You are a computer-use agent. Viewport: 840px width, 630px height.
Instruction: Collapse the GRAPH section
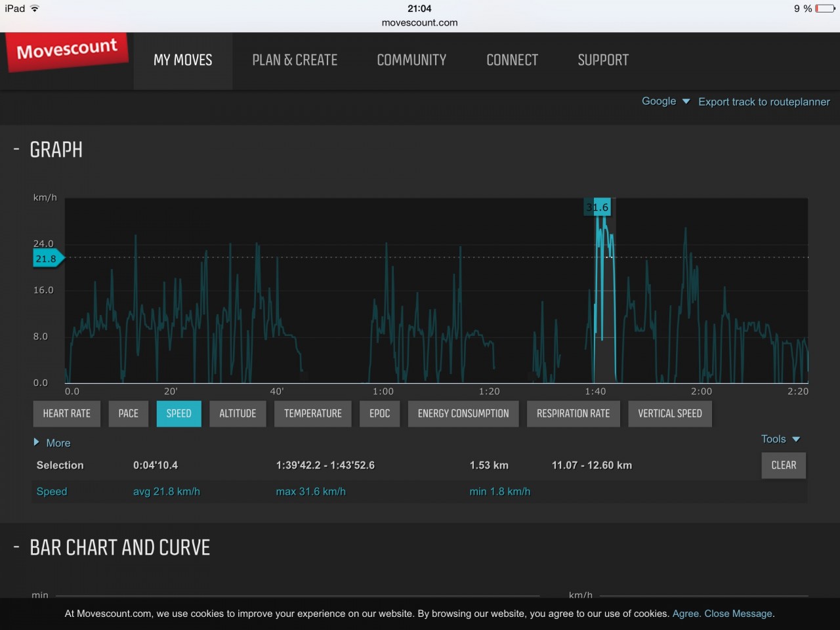pyautogui.click(x=16, y=150)
